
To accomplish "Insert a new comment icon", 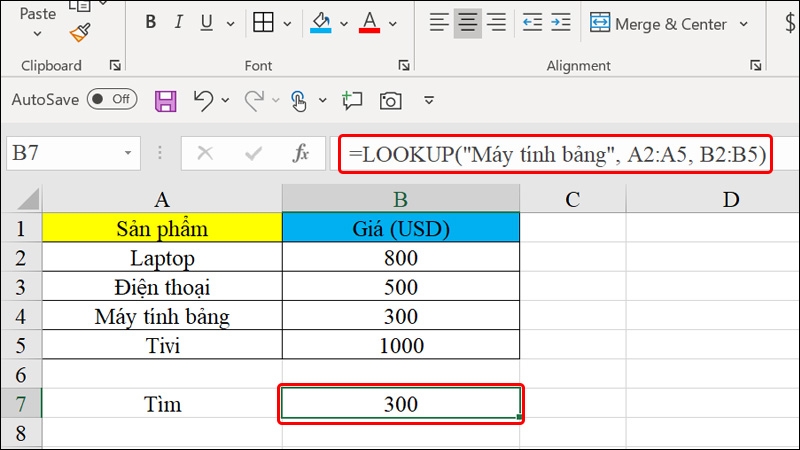I will (352, 101).
